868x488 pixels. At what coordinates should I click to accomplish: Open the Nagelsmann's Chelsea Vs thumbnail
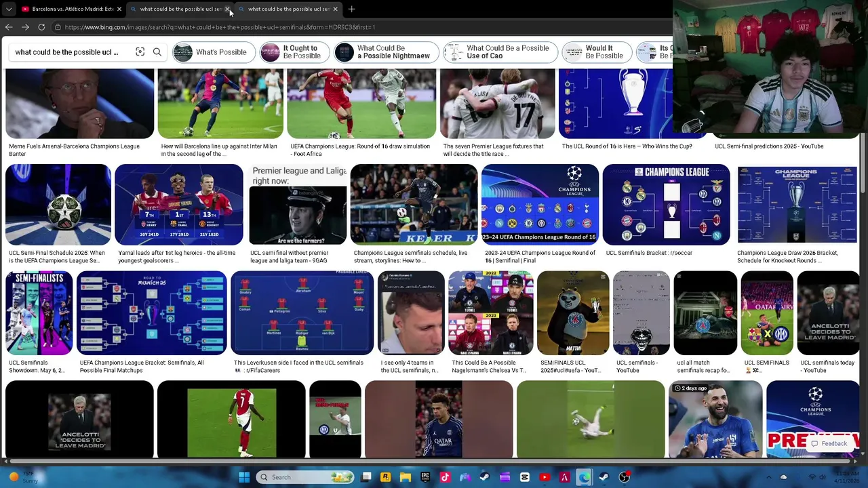pyautogui.click(x=490, y=313)
